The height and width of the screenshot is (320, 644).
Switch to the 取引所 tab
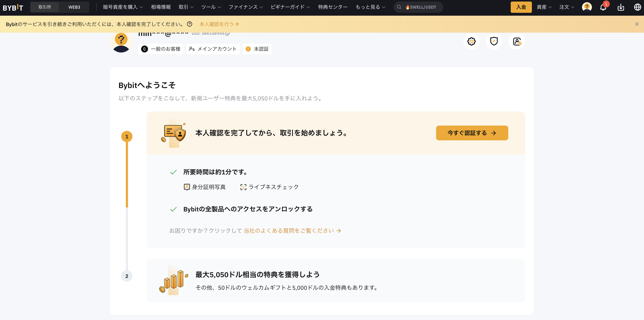[x=45, y=7]
